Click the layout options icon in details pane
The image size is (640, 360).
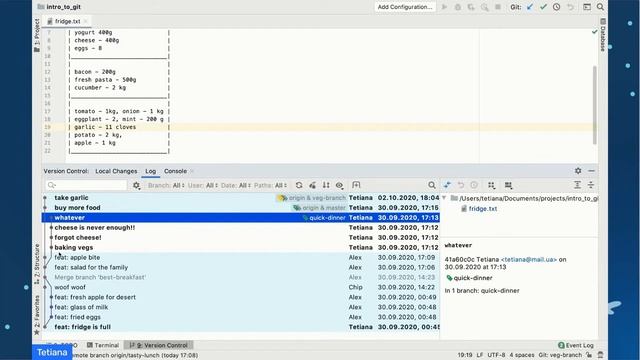[508, 185]
